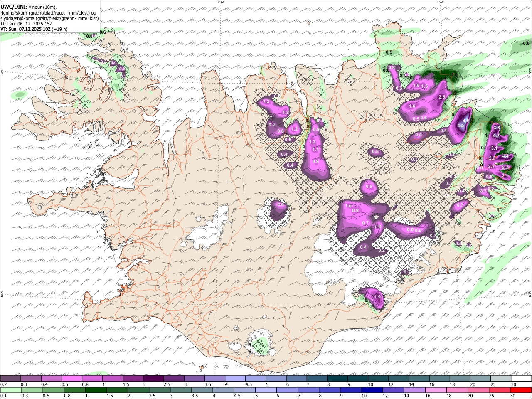
Task: Click the pale grey swatch between 25 and 30
Action: tap(501, 379)
